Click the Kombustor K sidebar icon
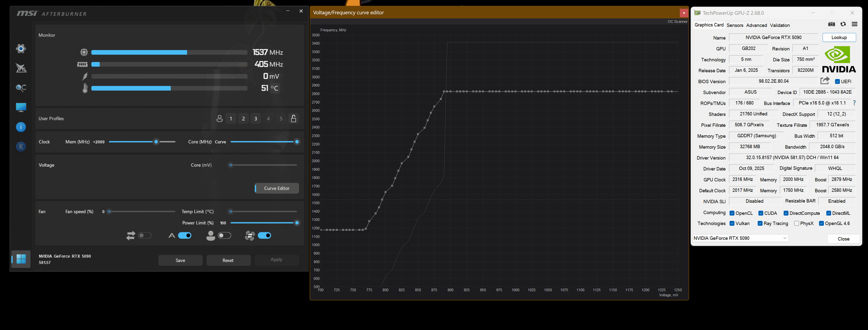This screenshot has width=868, height=330. coord(21,147)
